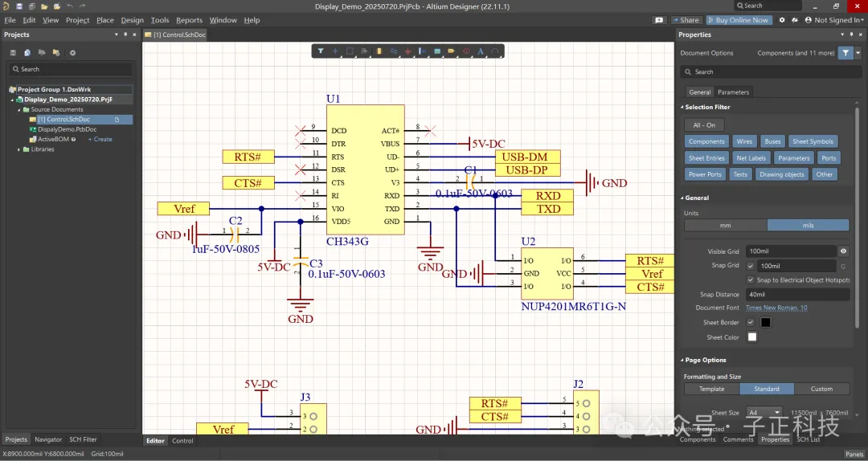Toggle the Snap Grid checkbox
Viewport: 868px width, 461px height.
[x=750, y=266]
